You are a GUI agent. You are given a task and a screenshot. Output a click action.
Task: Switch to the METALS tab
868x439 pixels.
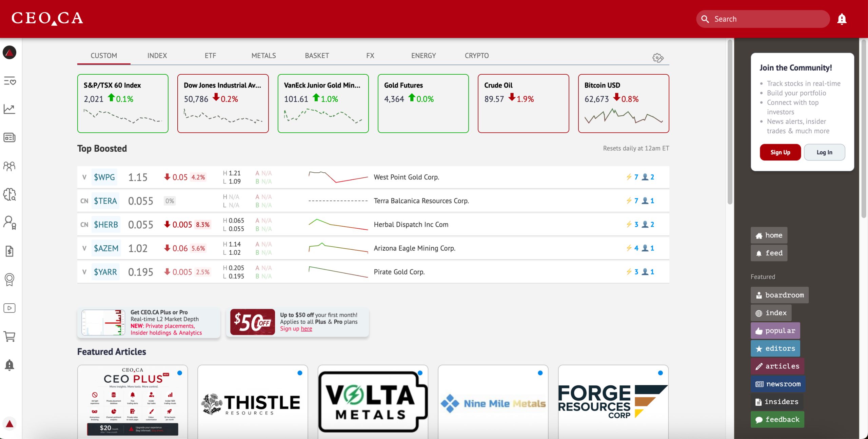pyautogui.click(x=263, y=56)
